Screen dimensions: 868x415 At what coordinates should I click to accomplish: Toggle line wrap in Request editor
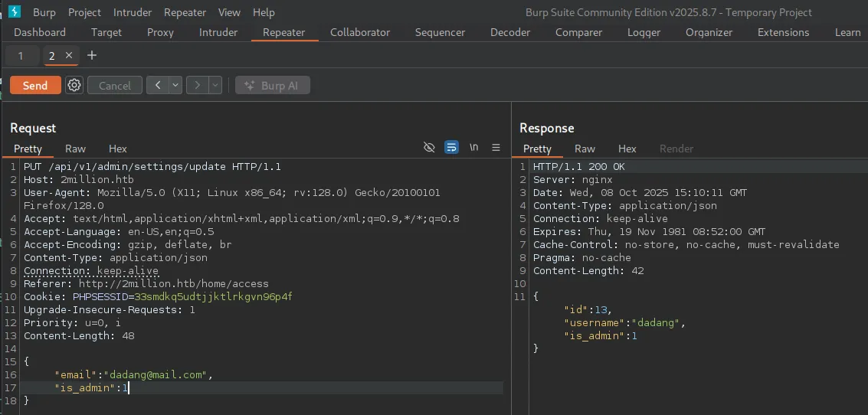click(452, 148)
